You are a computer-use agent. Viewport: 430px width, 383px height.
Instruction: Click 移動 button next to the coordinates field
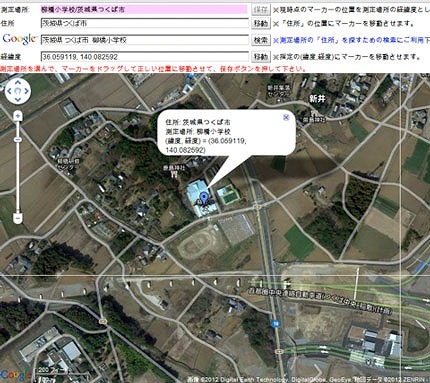(260, 57)
